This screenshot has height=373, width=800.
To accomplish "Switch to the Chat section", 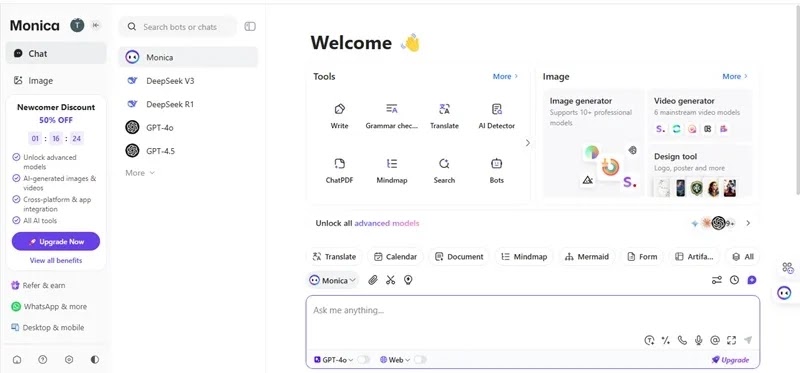I will [x=56, y=53].
